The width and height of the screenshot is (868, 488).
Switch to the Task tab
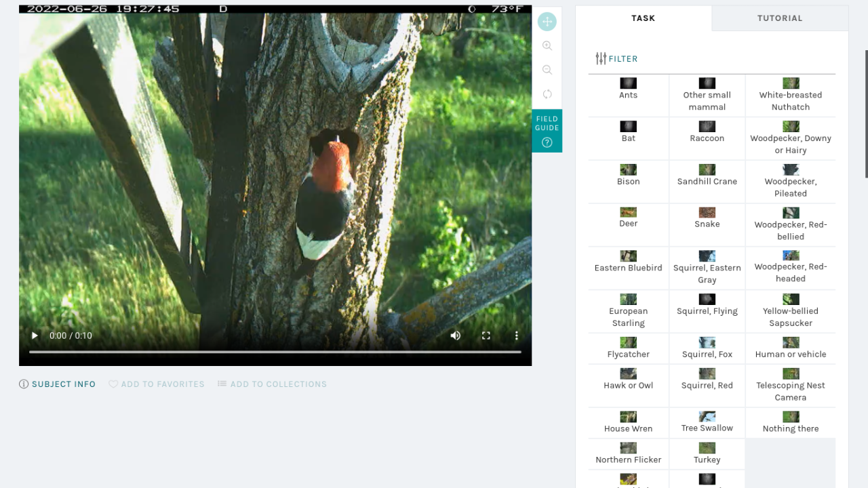point(644,18)
